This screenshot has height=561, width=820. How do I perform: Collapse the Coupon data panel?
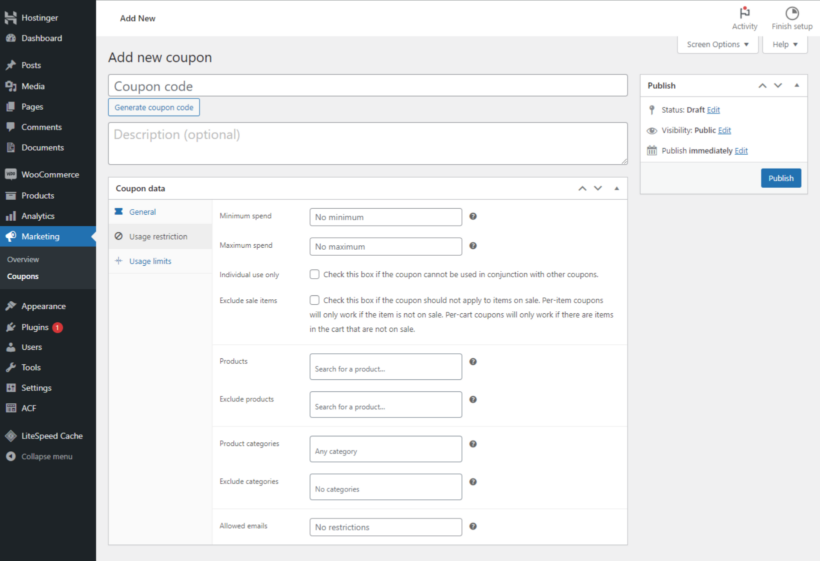[617, 188]
